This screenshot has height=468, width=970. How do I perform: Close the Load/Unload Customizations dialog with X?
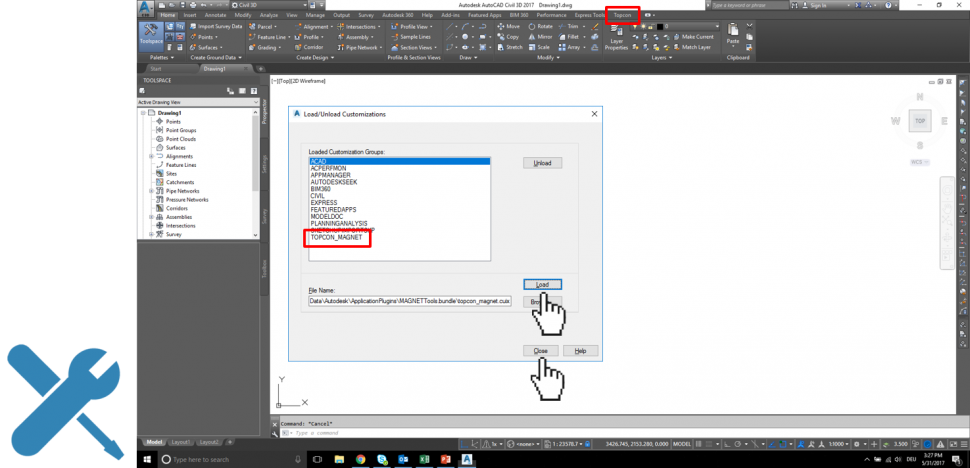pyautogui.click(x=594, y=114)
